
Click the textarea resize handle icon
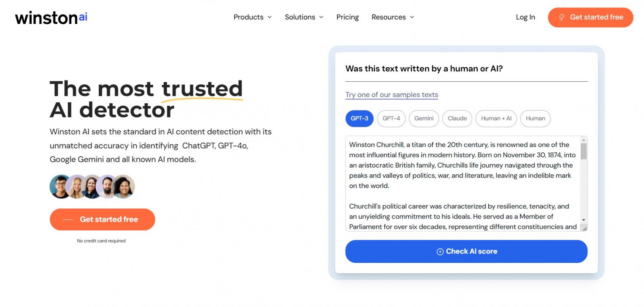(584, 228)
